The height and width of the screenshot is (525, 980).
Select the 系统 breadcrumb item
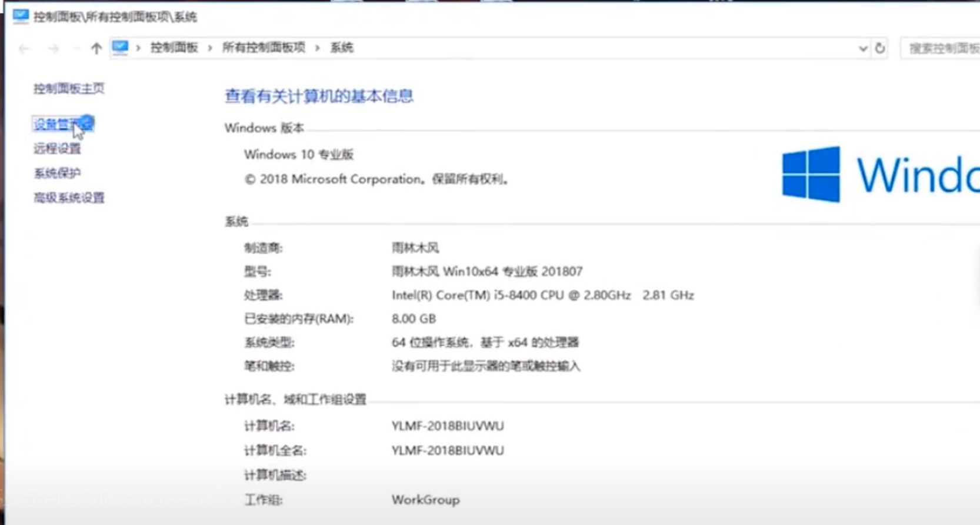(x=341, y=48)
